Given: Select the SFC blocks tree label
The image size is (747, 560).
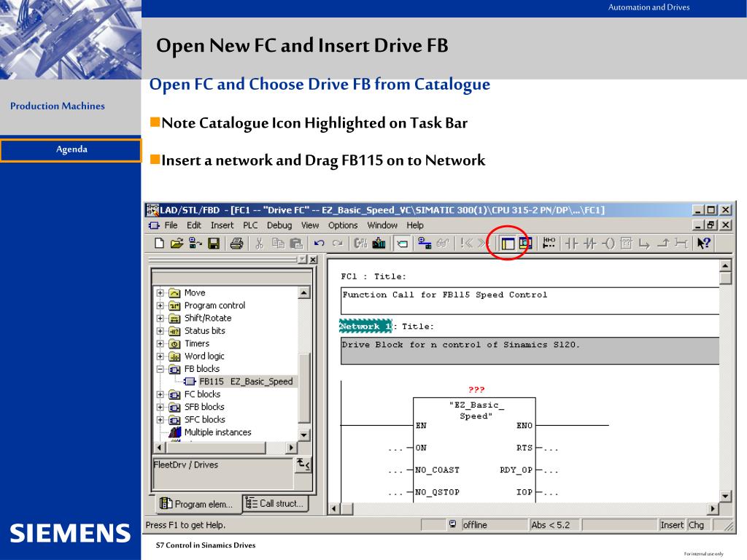Looking at the screenshot, I should (205, 419).
